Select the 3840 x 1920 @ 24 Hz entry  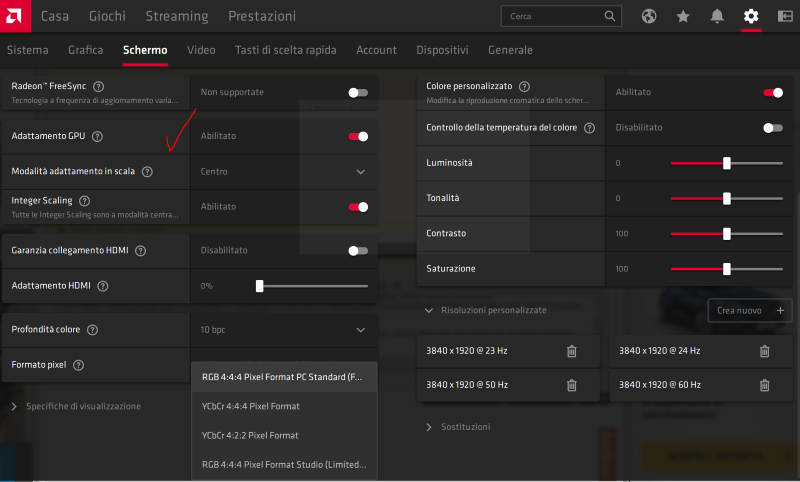[x=701, y=351]
